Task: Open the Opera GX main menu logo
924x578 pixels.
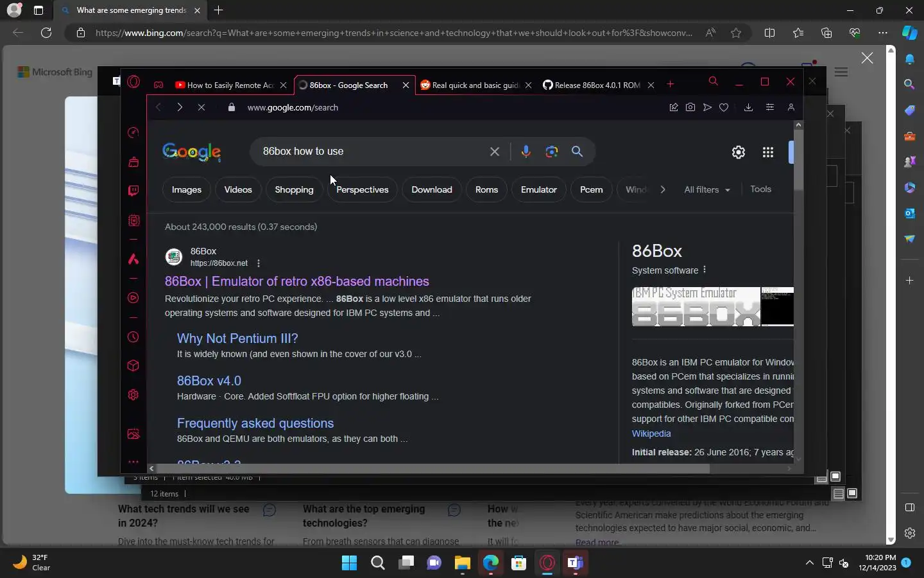Action: tap(133, 82)
